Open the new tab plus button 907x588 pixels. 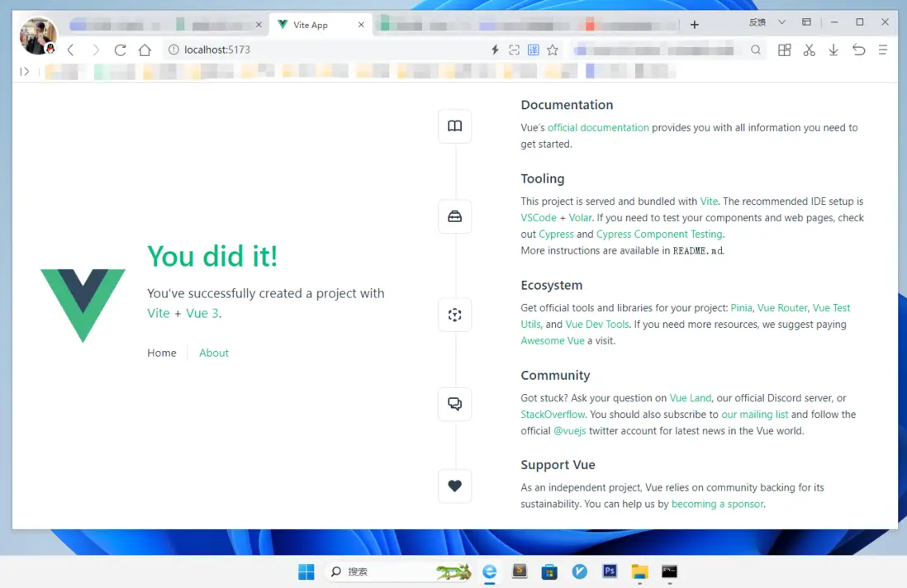(x=694, y=25)
